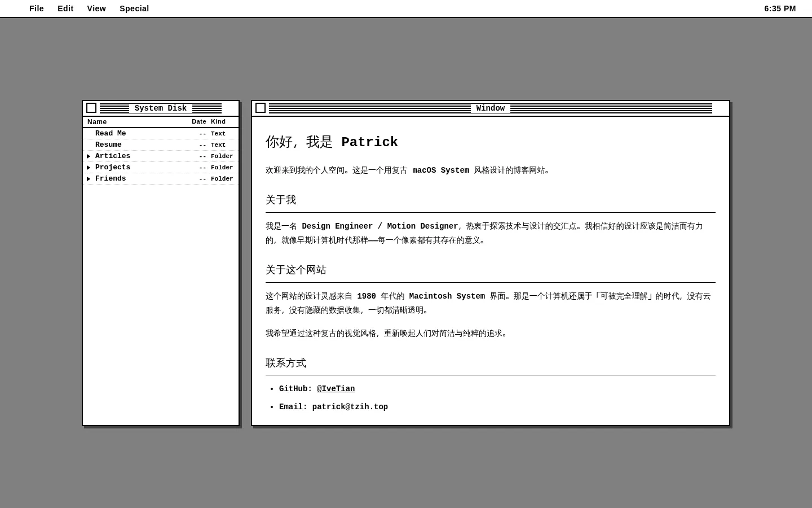
Task: Close the System Disk window box
Action: click(91, 108)
